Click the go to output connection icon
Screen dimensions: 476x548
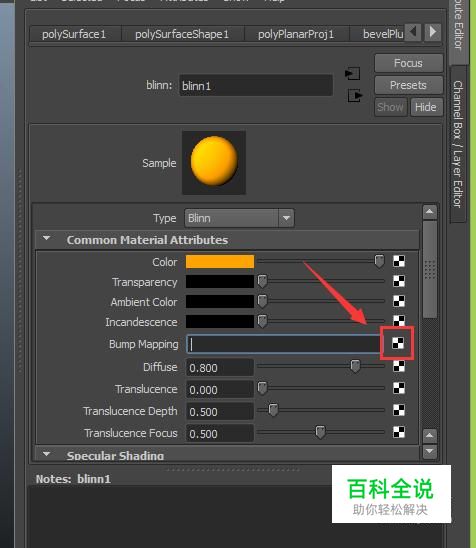355,95
